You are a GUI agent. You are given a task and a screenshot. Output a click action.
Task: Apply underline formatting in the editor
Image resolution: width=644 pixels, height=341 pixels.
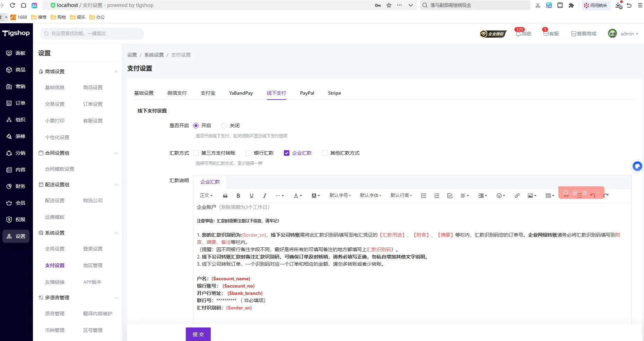click(x=252, y=196)
